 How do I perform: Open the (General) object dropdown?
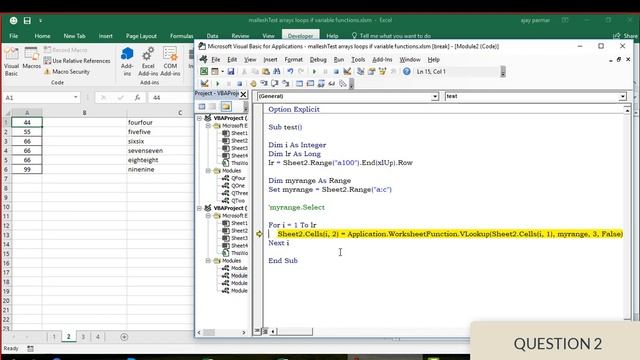click(x=435, y=96)
